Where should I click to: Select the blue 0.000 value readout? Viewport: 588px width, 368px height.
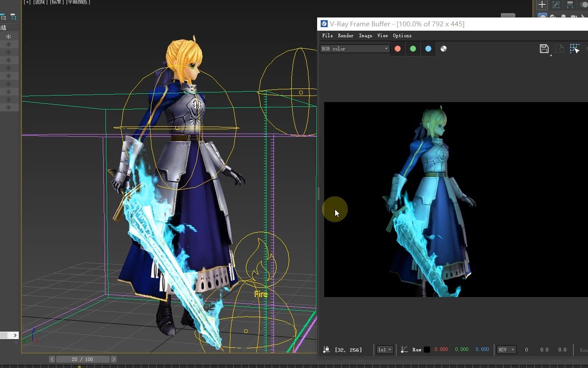coord(482,350)
